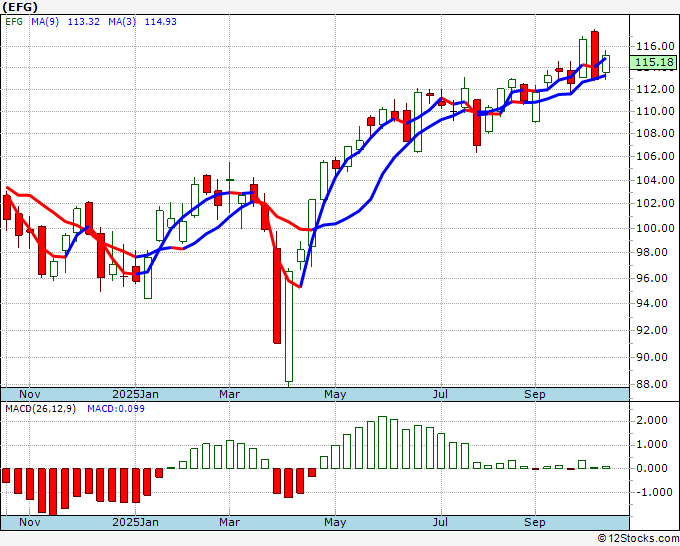Click the (EFG) chart title
Viewport: 680px width, 546px height.
(20, 7)
